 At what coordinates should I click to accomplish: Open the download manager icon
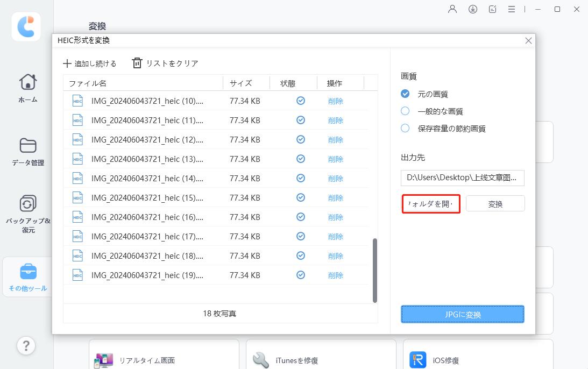pyautogui.click(x=472, y=9)
